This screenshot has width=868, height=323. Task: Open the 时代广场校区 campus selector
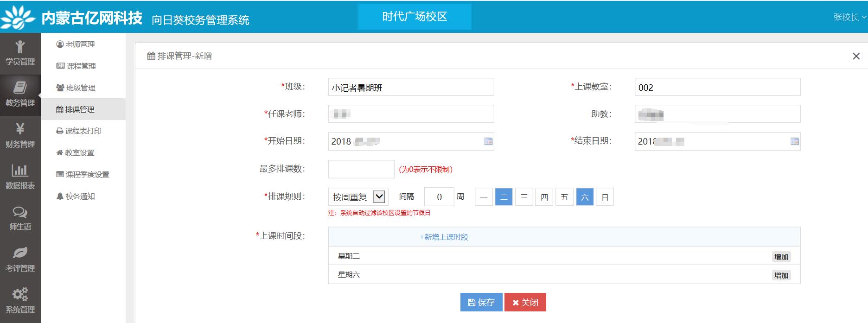coord(415,17)
